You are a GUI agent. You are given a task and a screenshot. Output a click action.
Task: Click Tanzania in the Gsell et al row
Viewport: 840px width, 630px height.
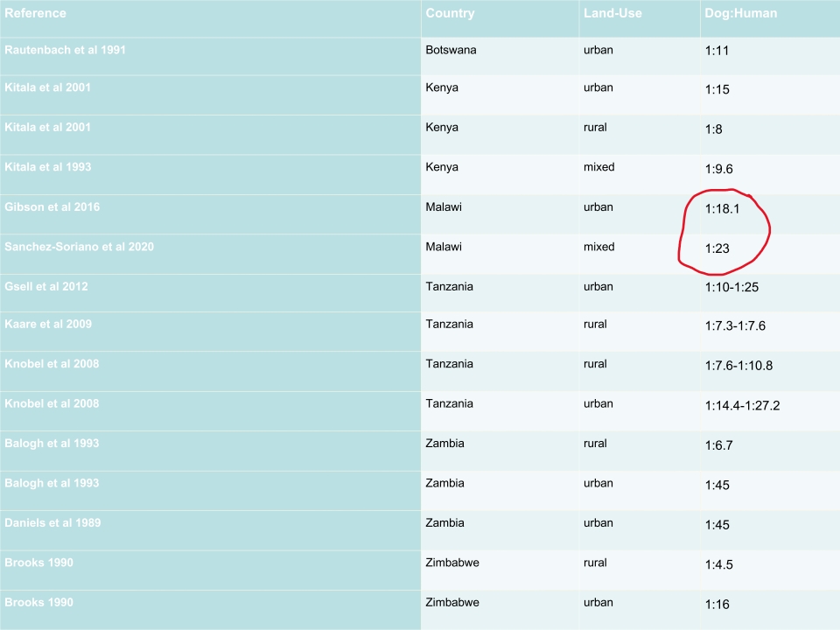449,287
